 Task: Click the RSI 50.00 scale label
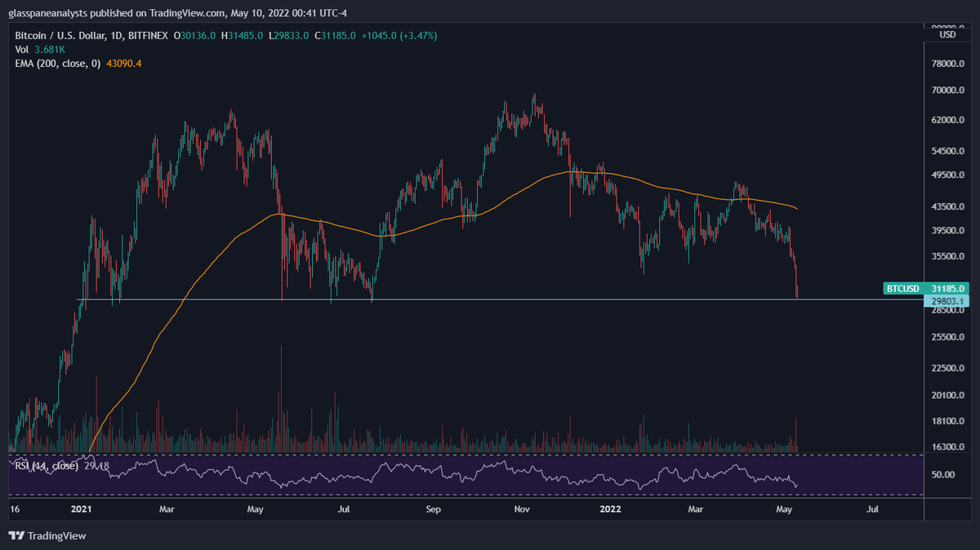[x=945, y=475]
